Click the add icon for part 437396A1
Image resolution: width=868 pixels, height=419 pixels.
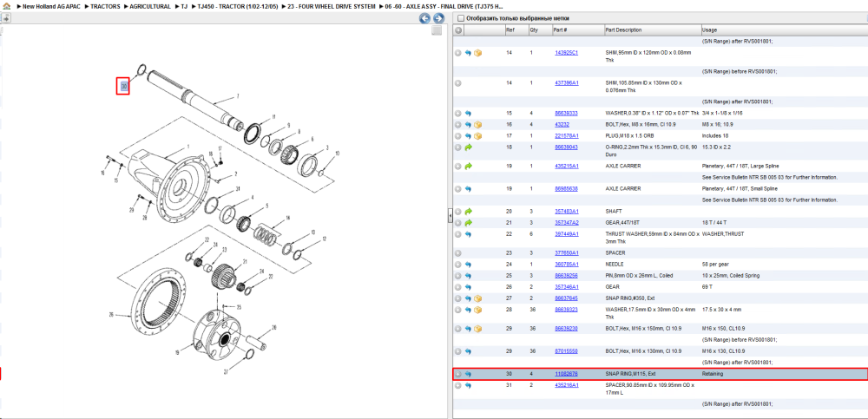click(457, 83)
